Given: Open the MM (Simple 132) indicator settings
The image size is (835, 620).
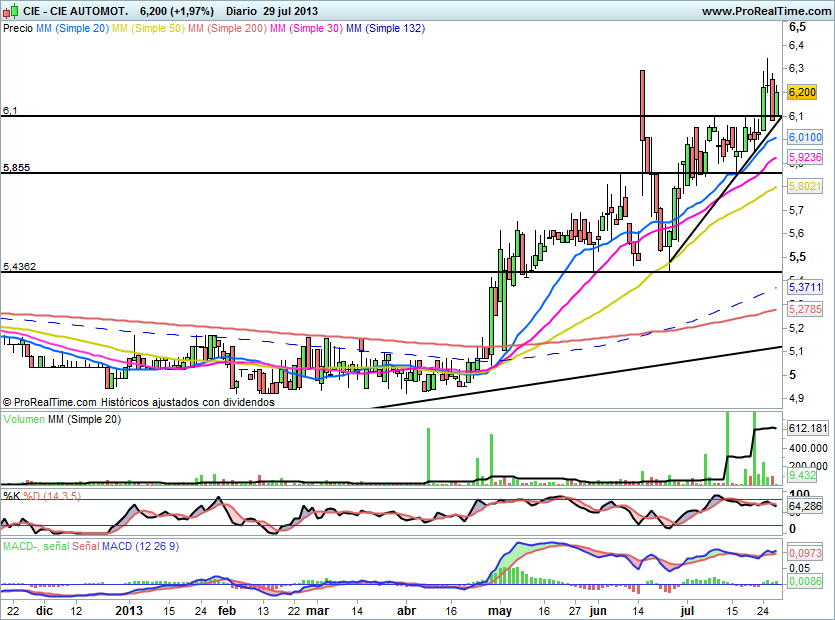Looking at the screenshot, I should [x=385, y=29].
